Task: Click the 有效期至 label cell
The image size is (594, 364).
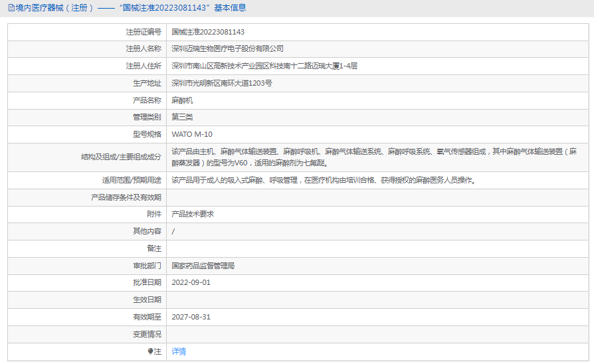Action: tap(87, 318)
